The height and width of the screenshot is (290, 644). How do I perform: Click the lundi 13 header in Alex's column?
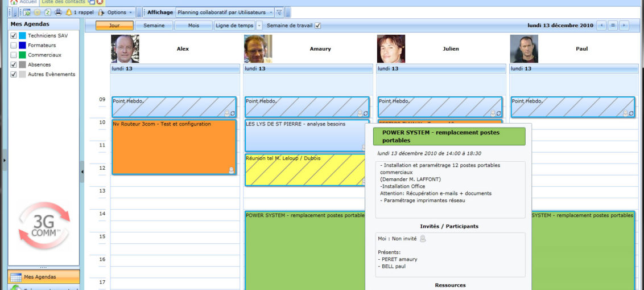point(175,69)
